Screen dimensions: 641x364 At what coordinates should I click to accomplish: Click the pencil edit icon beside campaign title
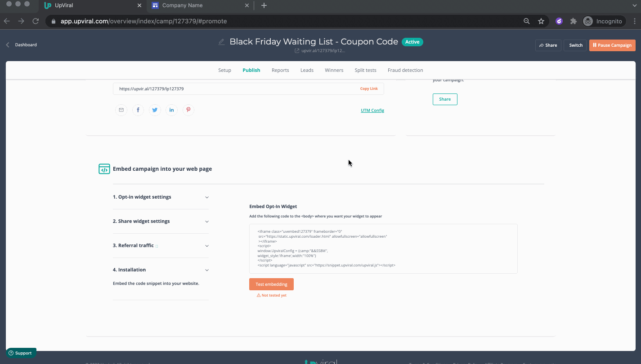(x=221, y=42)
